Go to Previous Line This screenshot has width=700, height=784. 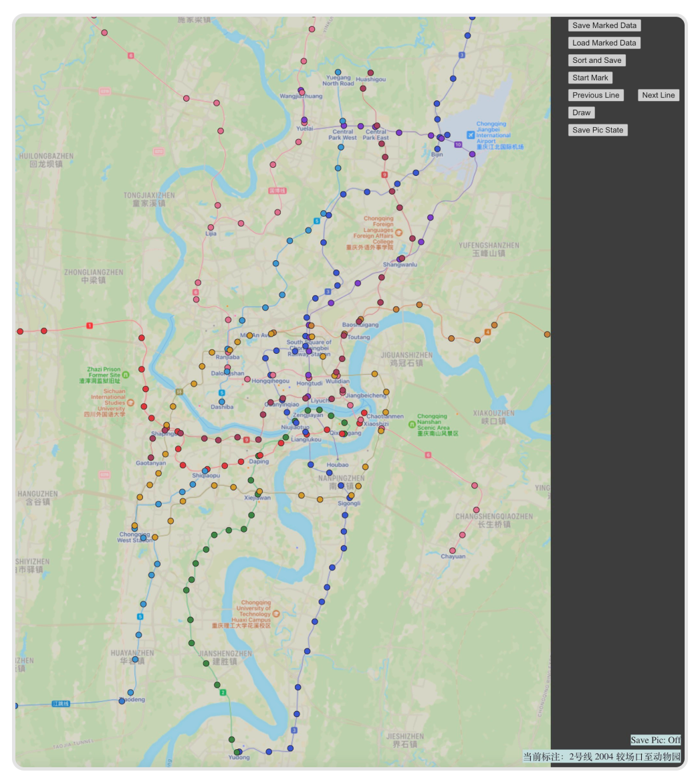596,95
